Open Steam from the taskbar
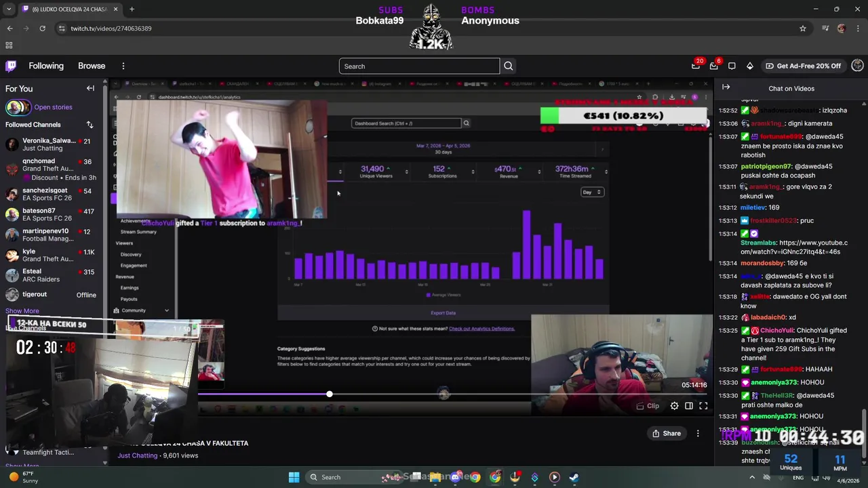This screenshot has width=868, height=488. [574, 477]
